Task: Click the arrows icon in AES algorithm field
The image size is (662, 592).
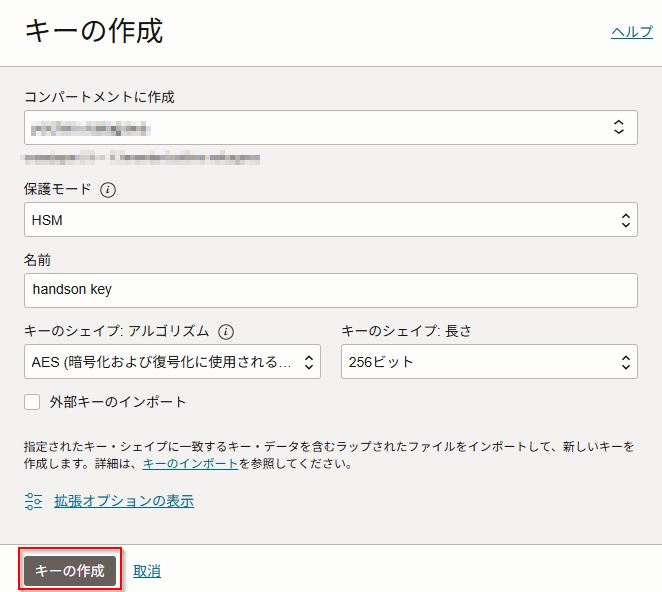Action: tap(309, 361)
